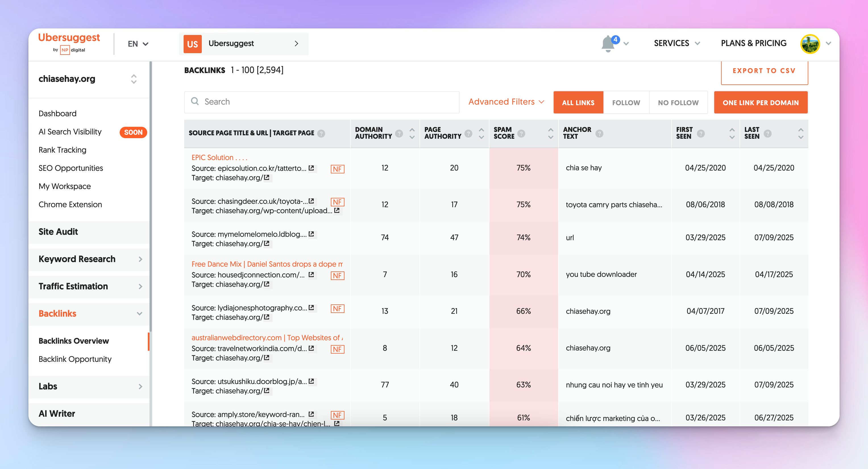Toggle ONE LINK PER DOMAIN

click(x=761, y=102)
